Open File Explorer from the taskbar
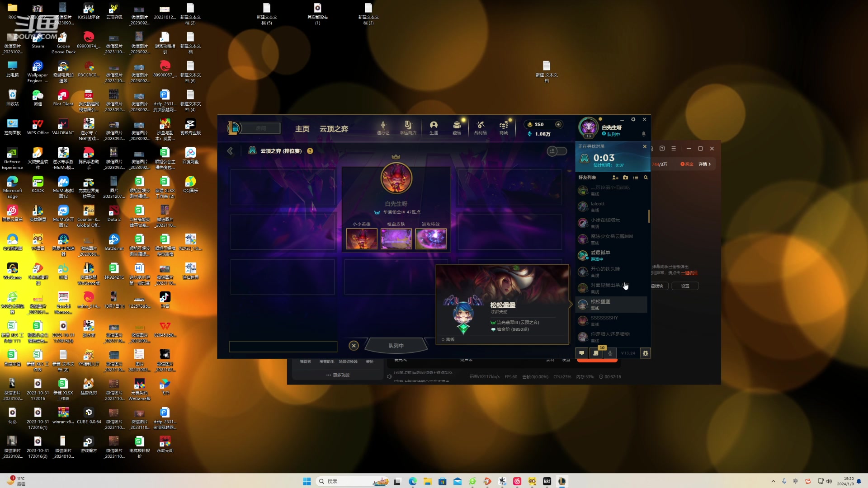The image size is (868, 488). (x=427, y=481)
